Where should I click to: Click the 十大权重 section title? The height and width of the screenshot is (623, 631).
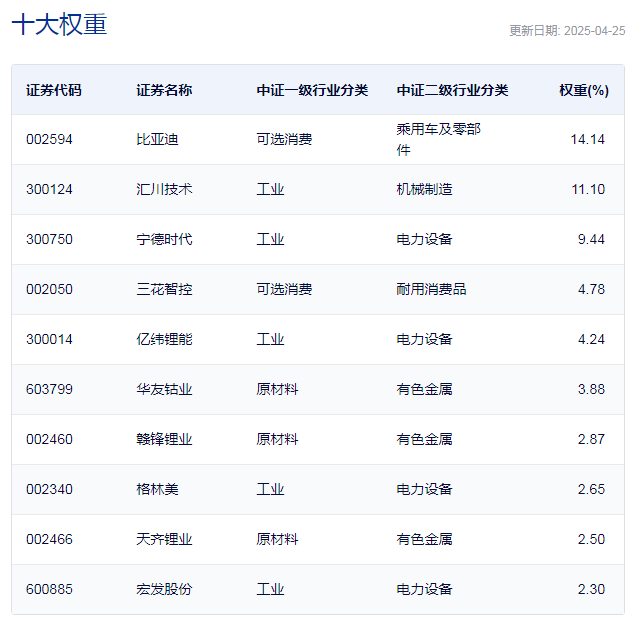click(59, 26)
